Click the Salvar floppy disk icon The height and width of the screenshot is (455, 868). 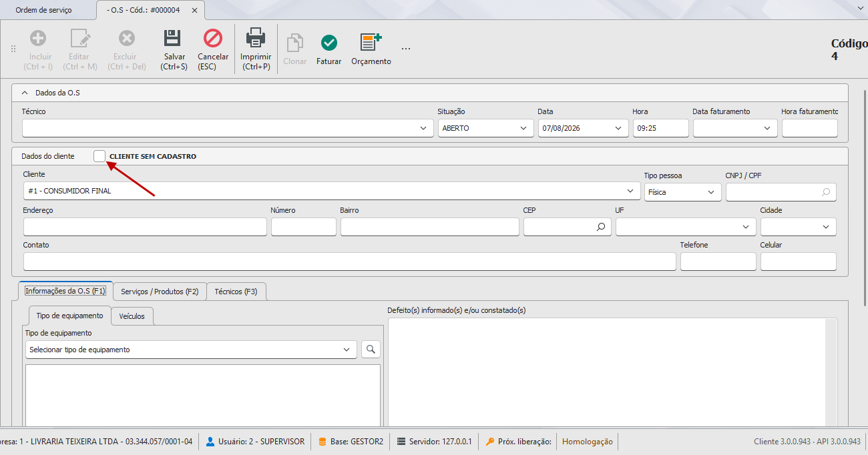coord(174,38)
